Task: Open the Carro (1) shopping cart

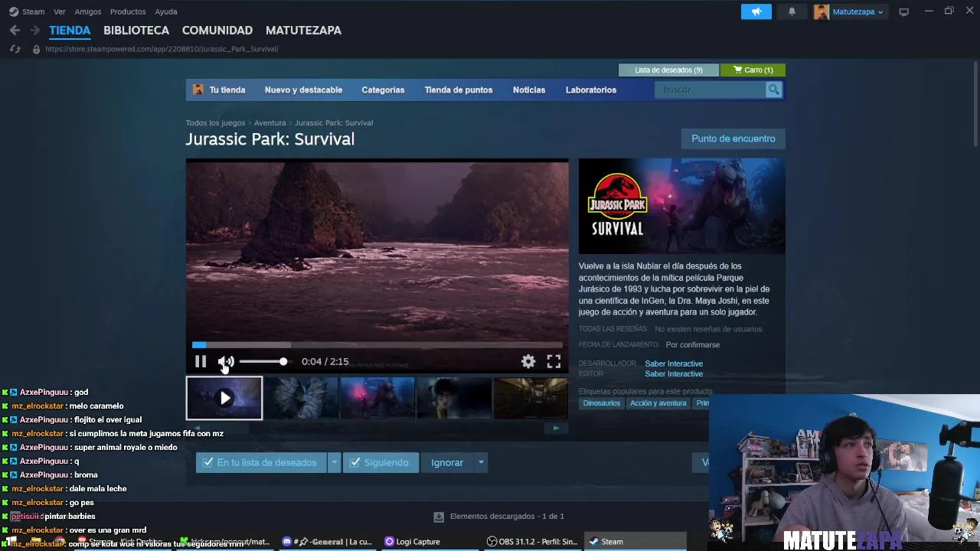Action: coord(753,70)
